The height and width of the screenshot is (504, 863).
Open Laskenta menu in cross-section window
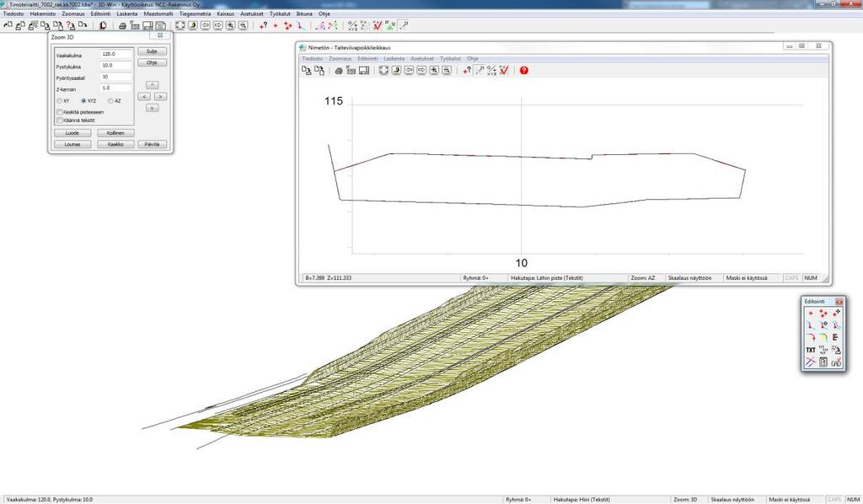(394, 58)
